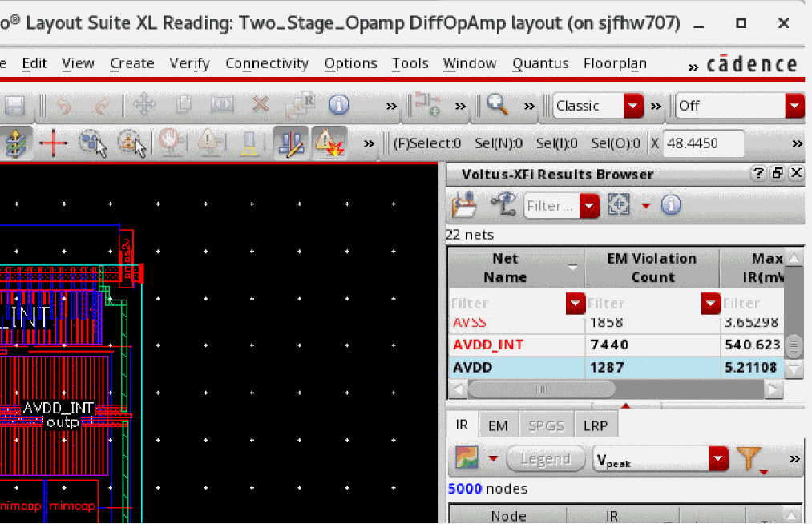Open the EM Violation Count filter dropdown

tap(711, 304)
